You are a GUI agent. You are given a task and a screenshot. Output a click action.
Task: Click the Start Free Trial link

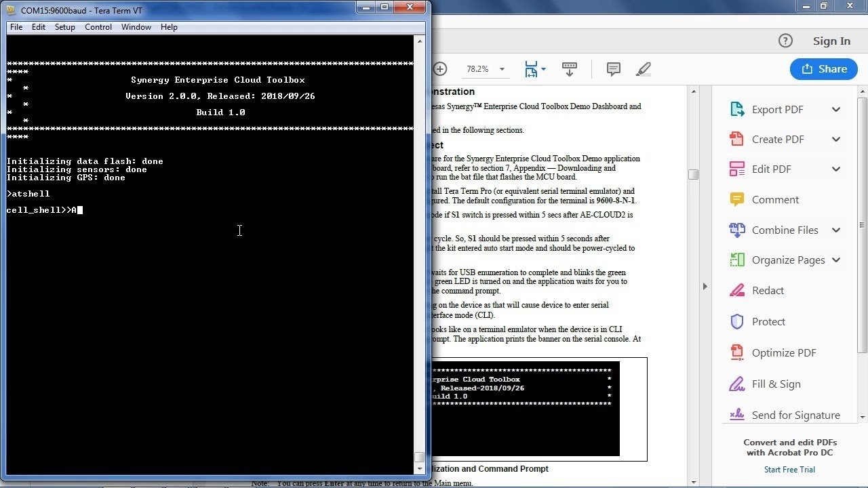(789, 470)
